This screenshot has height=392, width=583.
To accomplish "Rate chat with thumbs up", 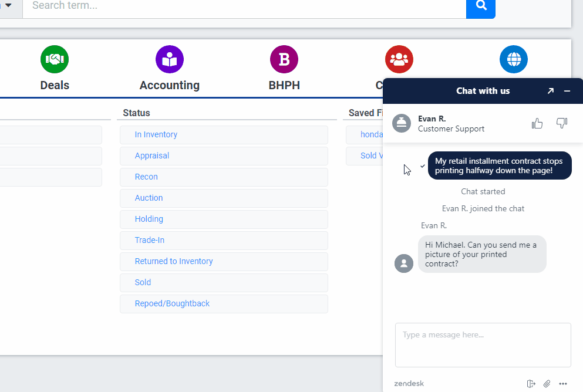I will [x=537, y=123].
